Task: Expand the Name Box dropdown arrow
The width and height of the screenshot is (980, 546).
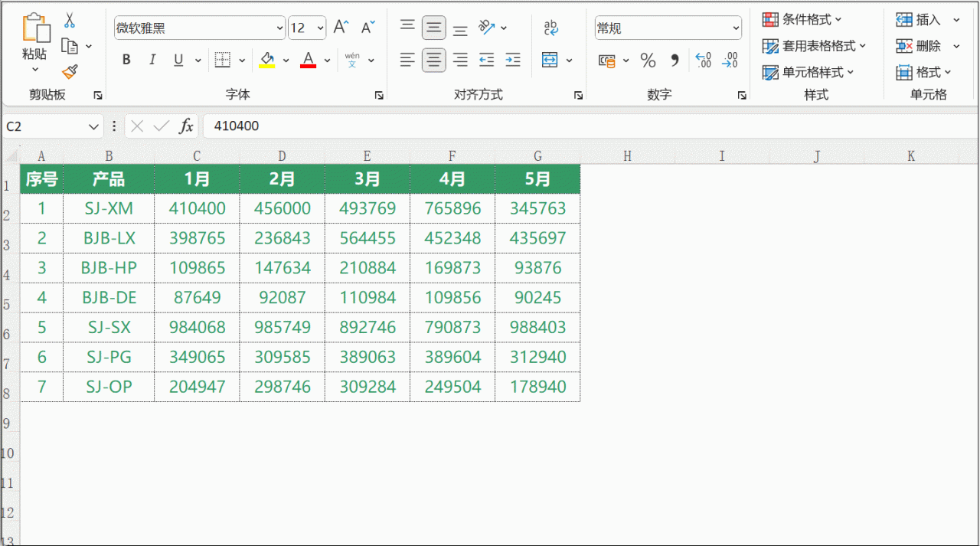Action: (x=94, y=126)
